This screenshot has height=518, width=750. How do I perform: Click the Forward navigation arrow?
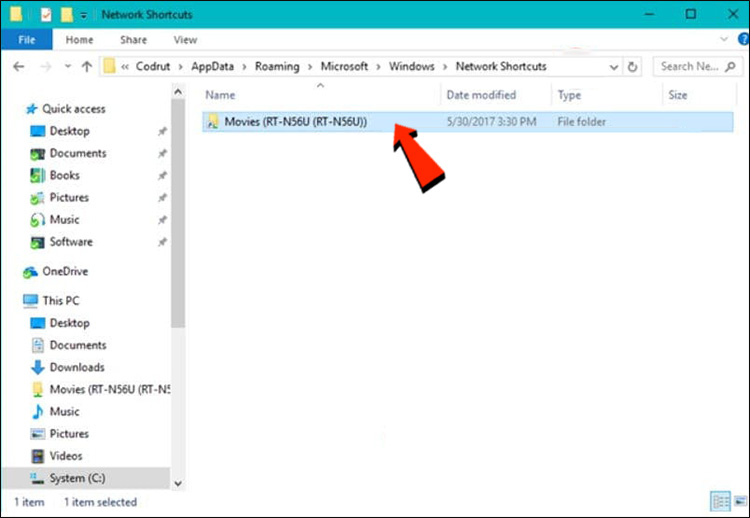pos(46,66)
